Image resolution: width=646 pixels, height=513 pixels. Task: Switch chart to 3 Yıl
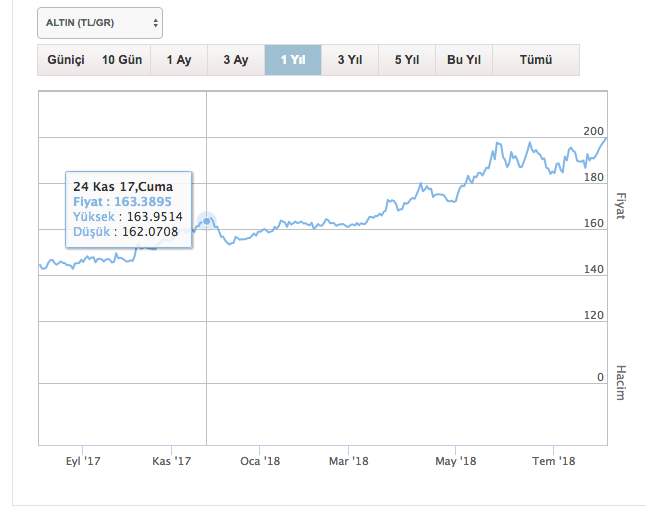[349, 60]
